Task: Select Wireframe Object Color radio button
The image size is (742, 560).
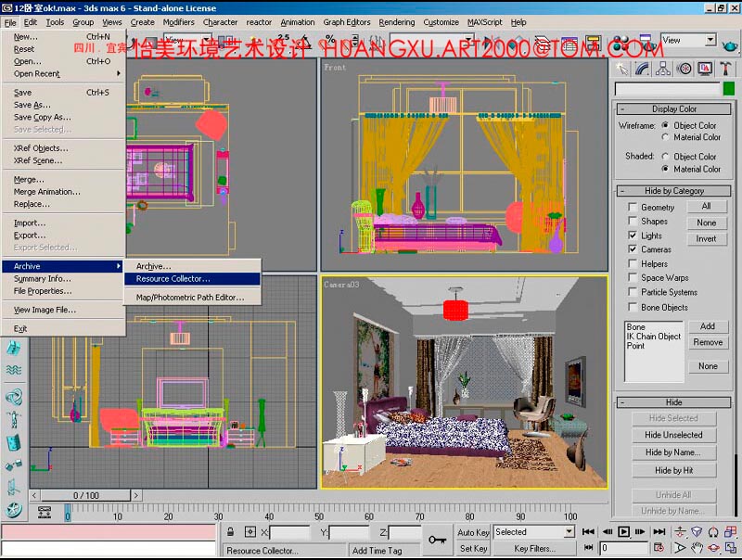Action: click(665, 125)
